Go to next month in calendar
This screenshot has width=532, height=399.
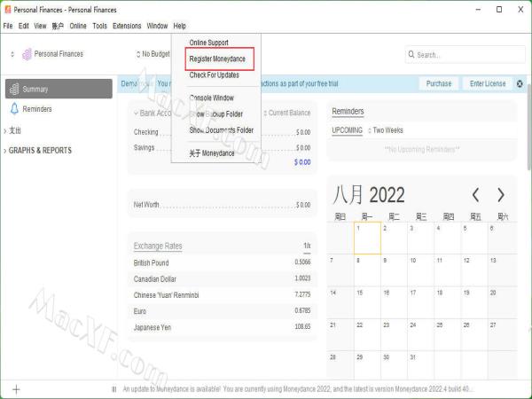(x=501, y=194)
